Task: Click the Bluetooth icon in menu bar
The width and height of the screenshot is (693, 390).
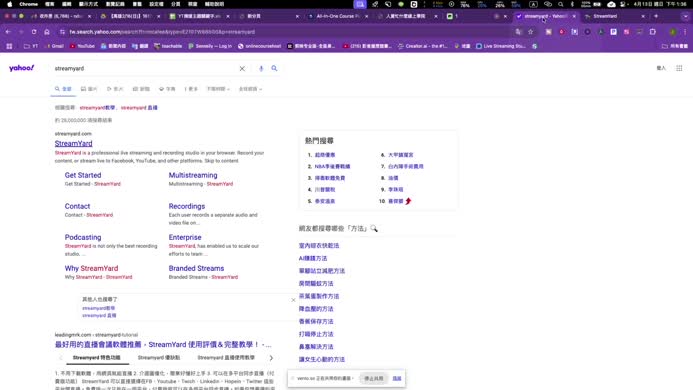Action: [x=572, y=4]
